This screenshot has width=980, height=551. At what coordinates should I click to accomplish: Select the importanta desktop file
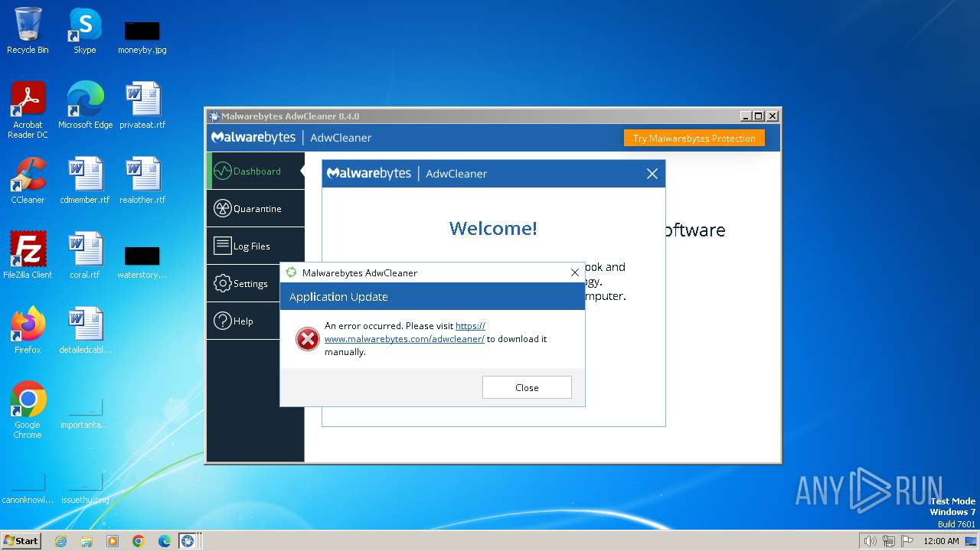point(85,413)
